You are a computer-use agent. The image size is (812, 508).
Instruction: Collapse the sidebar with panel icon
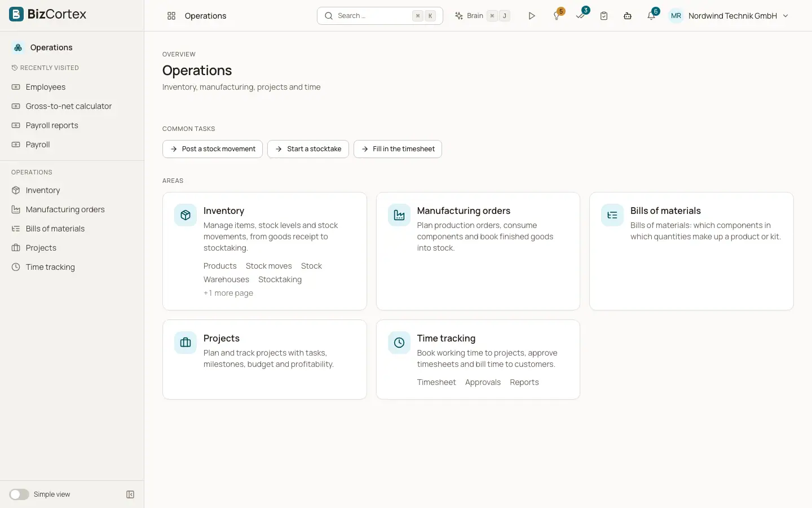pyautogui.click(x=130, y=494)
